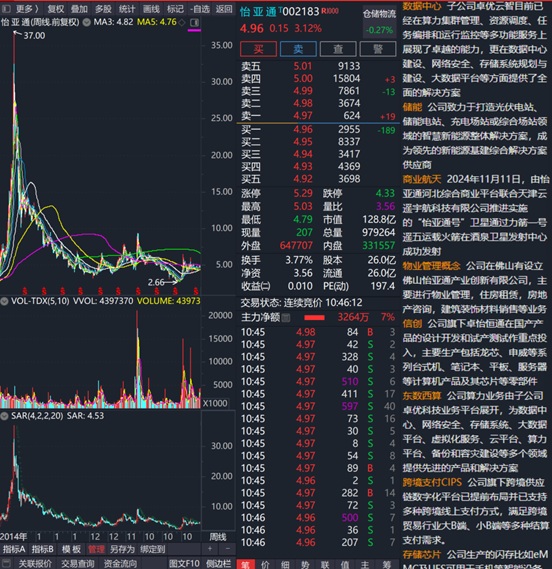
Task: Open the 统计 statistics menu
Action: [127, 9]
